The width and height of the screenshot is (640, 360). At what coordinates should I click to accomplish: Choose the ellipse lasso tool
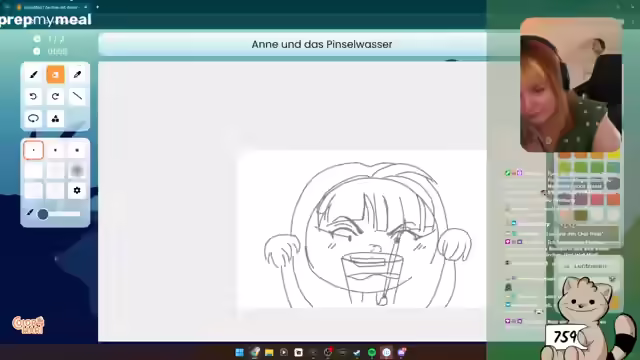click(x=33, y=118)
